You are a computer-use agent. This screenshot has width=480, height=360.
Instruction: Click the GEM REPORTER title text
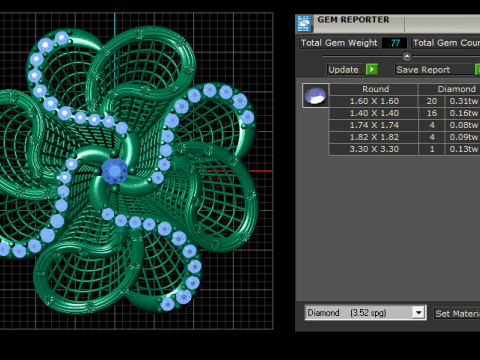[353, 20]
